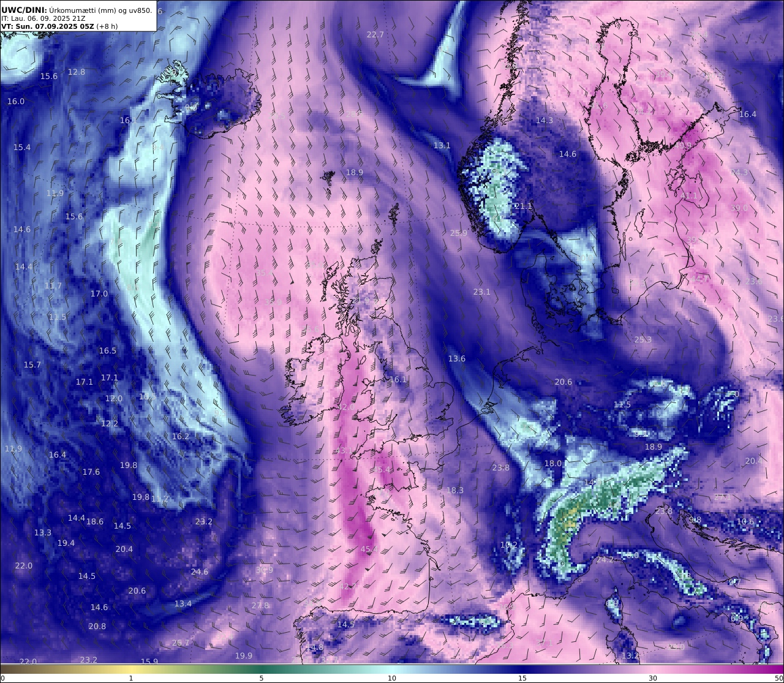Click the map value '26.7'

tap(181, 643)
